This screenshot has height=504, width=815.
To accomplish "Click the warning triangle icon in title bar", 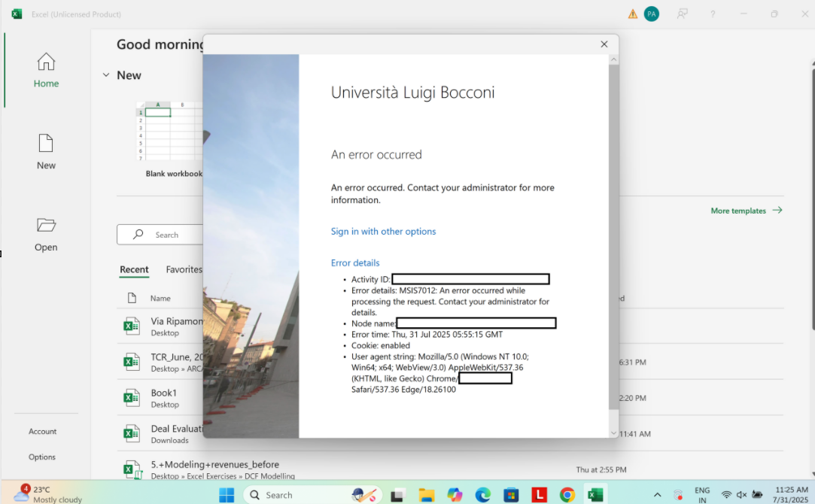I will (x=633, y=14).
